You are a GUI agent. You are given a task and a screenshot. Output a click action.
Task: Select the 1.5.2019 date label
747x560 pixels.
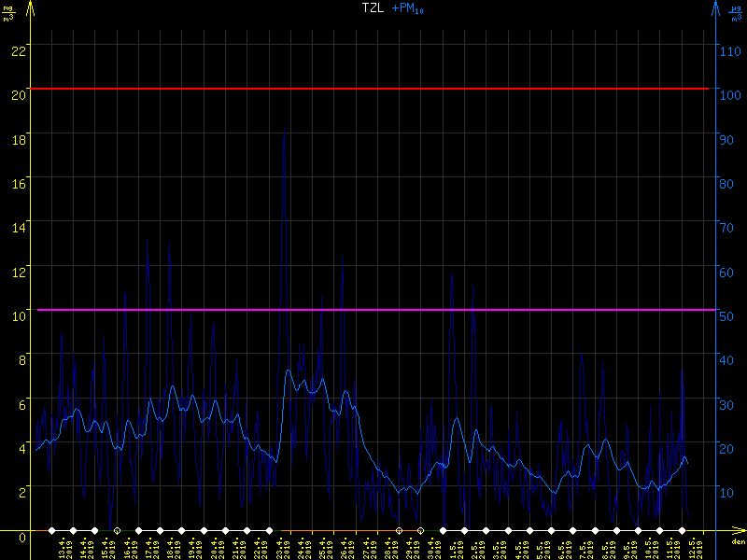point(453,547)
